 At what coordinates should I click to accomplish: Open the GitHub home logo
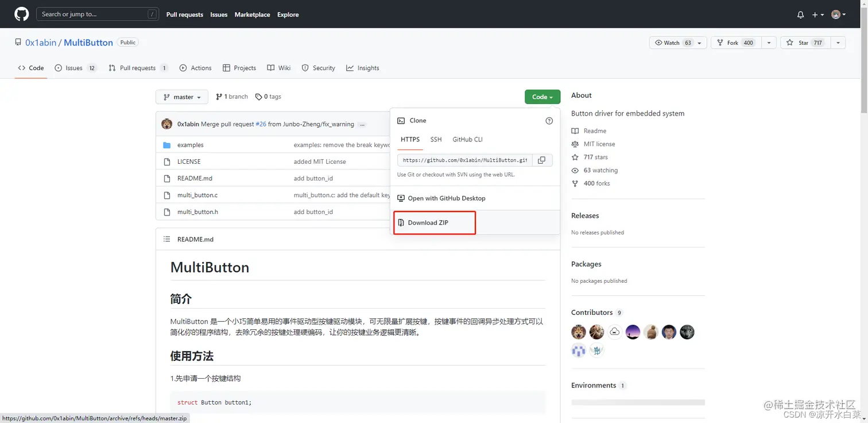pyautogui.click(x=21, y=14)
